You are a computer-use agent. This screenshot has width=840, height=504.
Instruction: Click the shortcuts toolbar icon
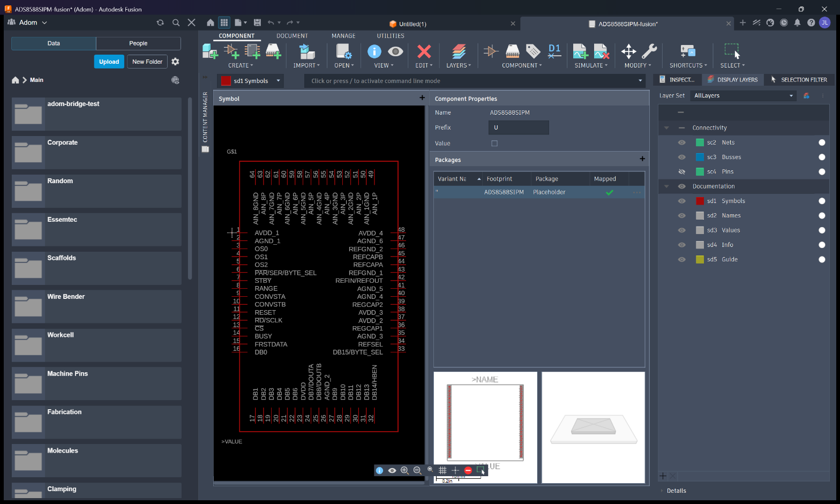click(x=688, y=51)
